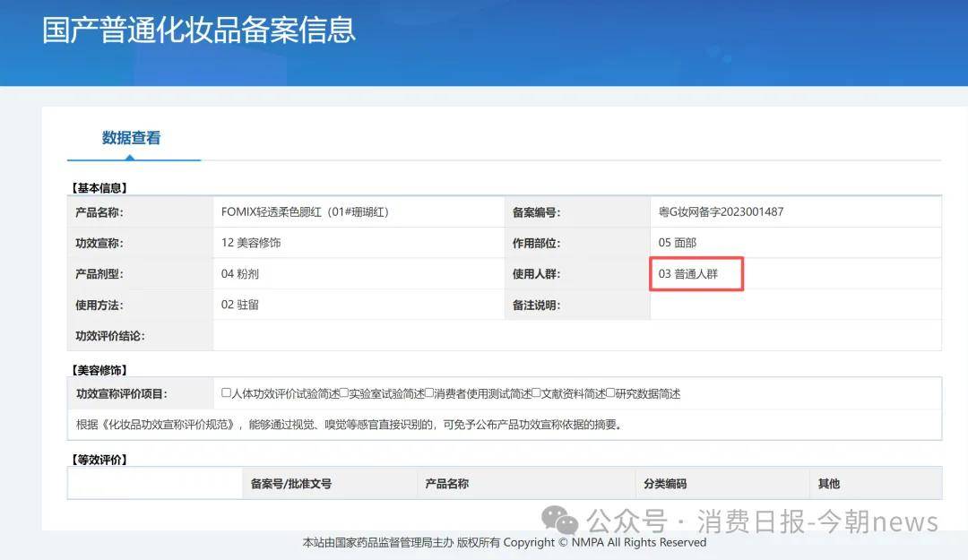Viewport: 968px width, 560px height.
Task: Enable the 消费者使用测试简述 checkbox
Action: coord(429,393)
